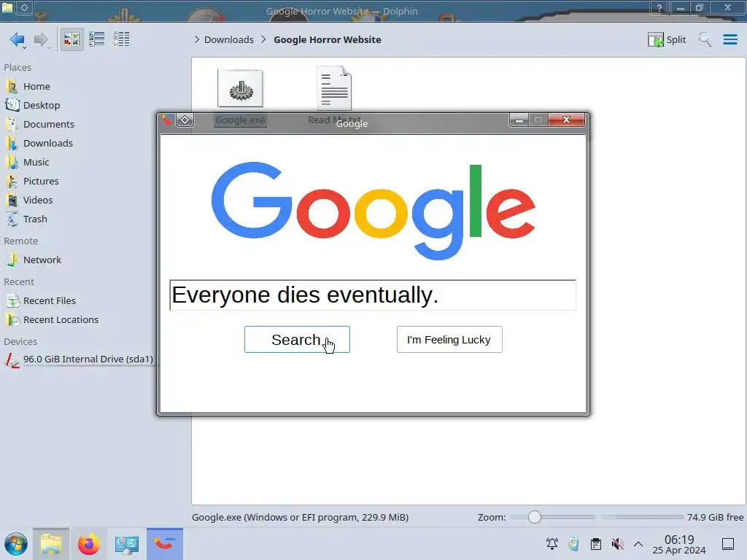Switch Dolphin to compact view mode

coord(97,39)
